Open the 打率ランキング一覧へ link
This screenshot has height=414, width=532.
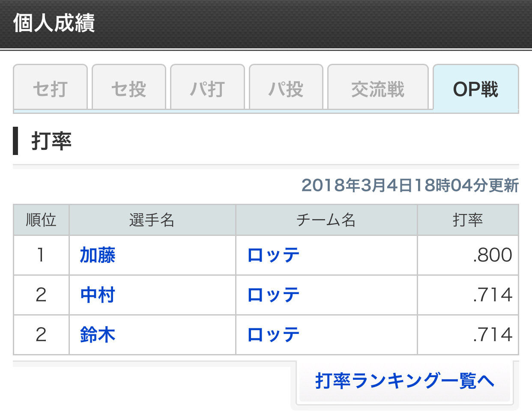click(x=405, y=381)
